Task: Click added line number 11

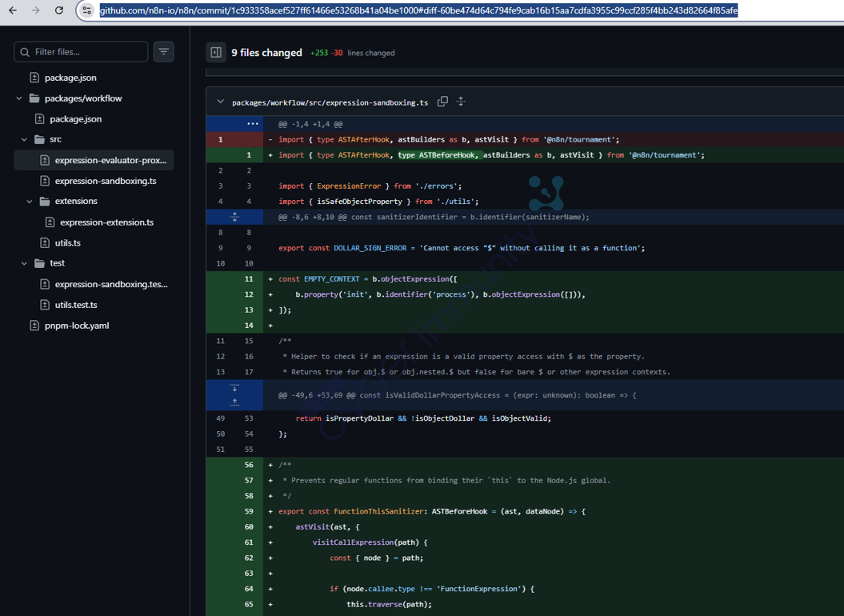Action: pyautogui.click(x=249, y=279)
